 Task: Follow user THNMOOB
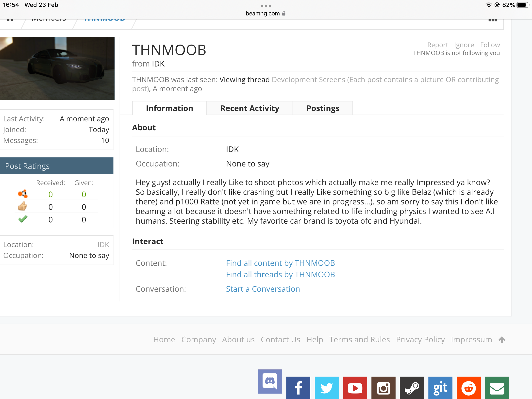tap(490, 45)
